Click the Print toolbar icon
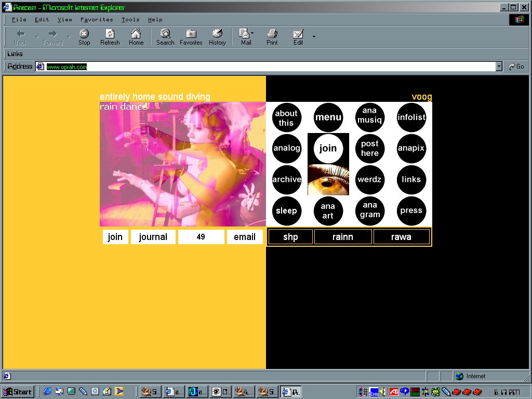Viewport: 532px width, 399px height. tap(272, 37)
